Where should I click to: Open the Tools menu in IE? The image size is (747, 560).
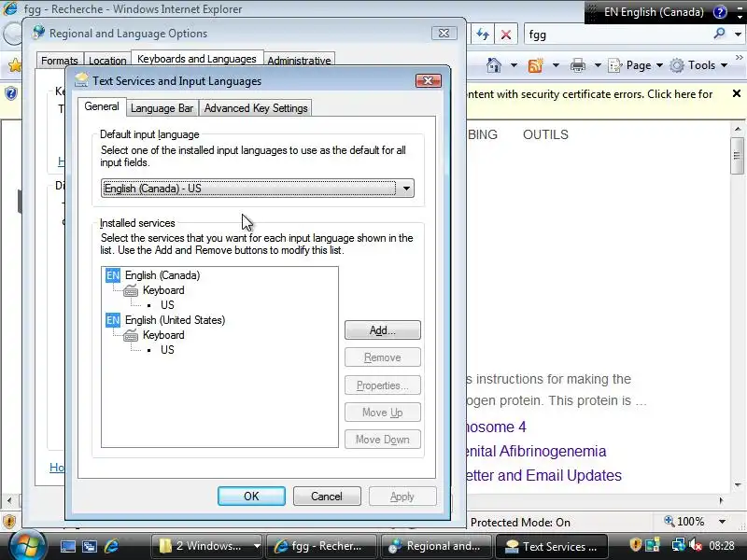point(698,65)
